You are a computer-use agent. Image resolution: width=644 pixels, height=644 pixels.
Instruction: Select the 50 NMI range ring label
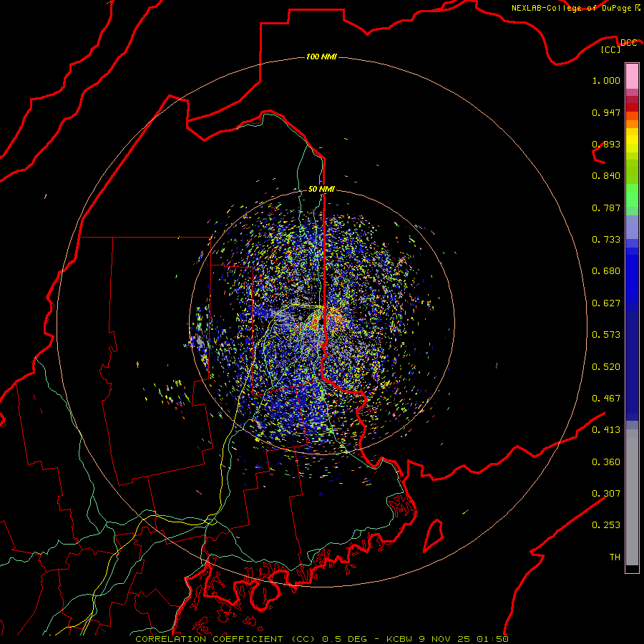(x=321, y=189)
